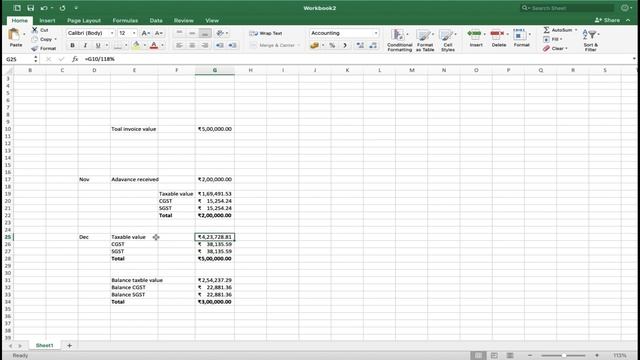
Task: Click the decrease decimal icon
Action: click(373, 45)
